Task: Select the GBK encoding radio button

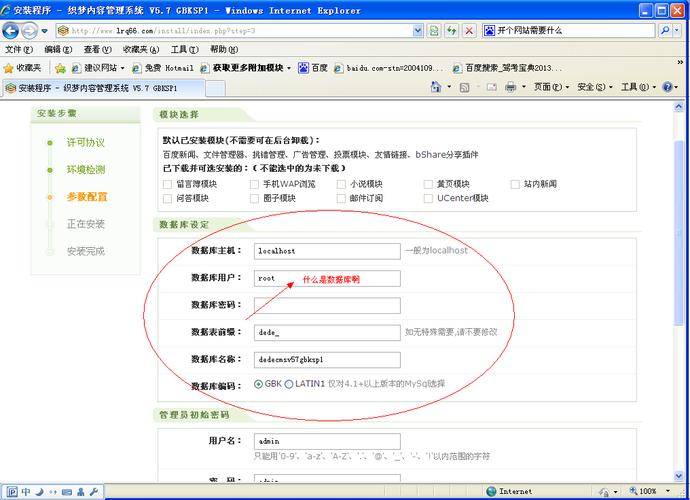Action: point(259,383)
